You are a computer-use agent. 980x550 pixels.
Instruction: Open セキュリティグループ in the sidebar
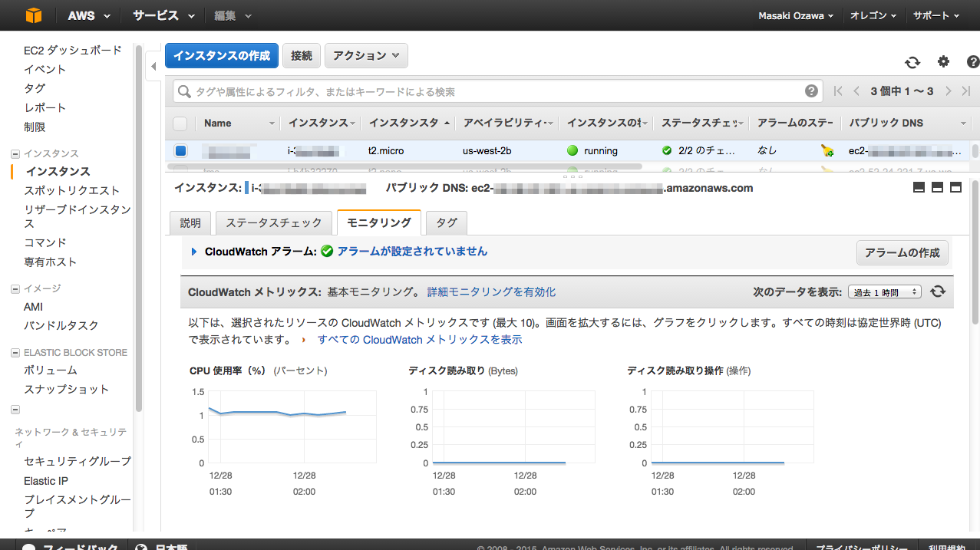click(x=78, y=461)
